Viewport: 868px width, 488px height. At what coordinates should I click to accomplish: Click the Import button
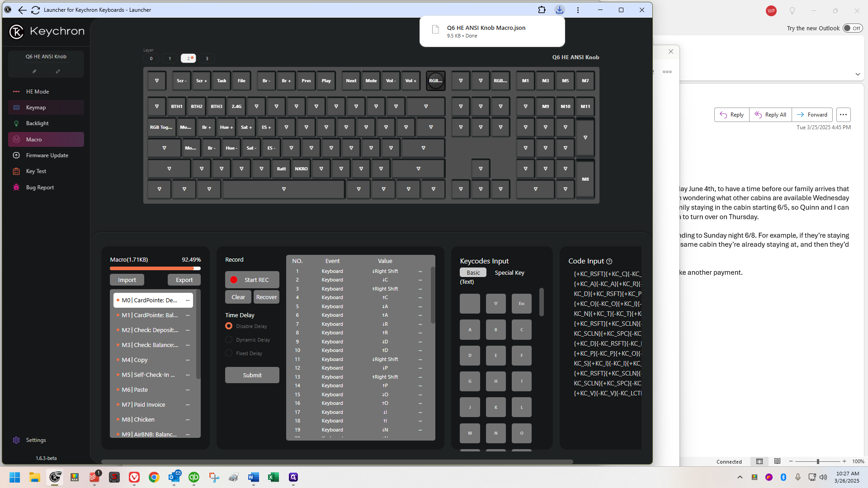tap(127, 280)
